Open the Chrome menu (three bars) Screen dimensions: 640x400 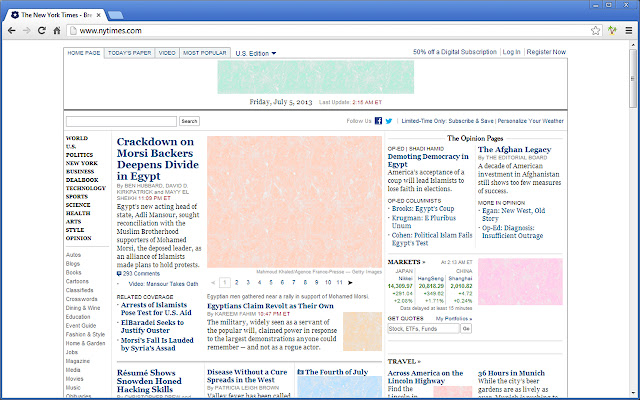[629, 31]
